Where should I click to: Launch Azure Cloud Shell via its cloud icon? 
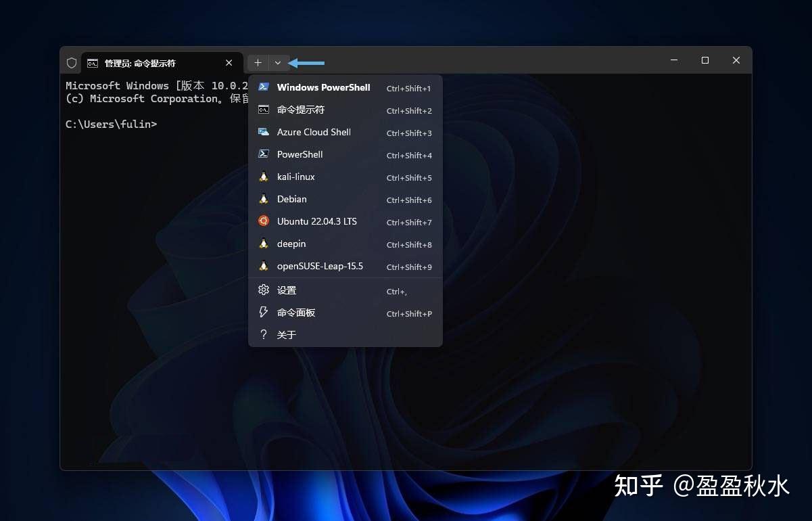coord(264,132)
